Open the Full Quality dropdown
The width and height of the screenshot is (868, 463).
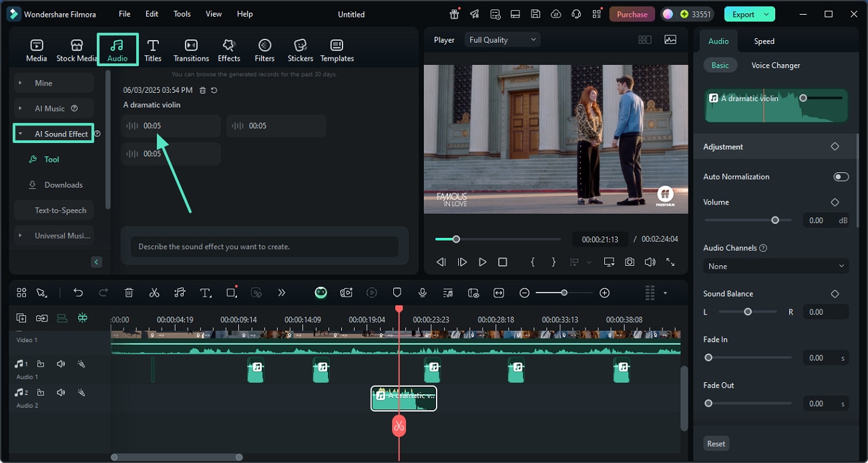pos(502,40)
